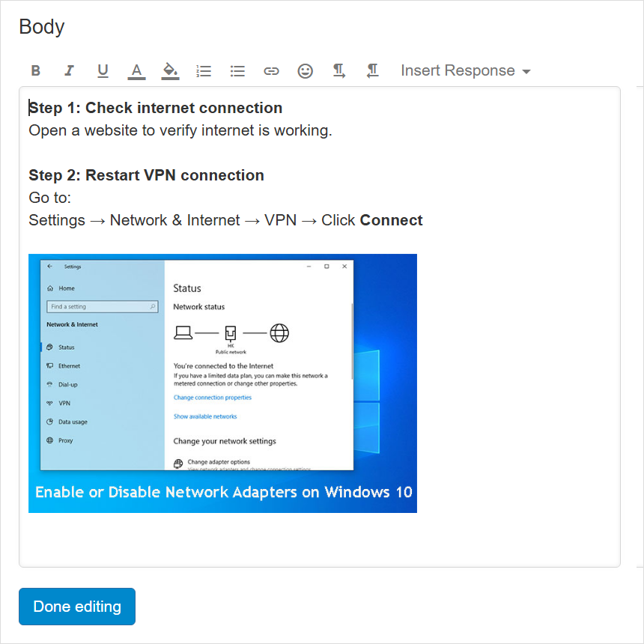Set right-to-left paragraph direction
This screenshot has height=644, width=644.
tap(372, 70)
